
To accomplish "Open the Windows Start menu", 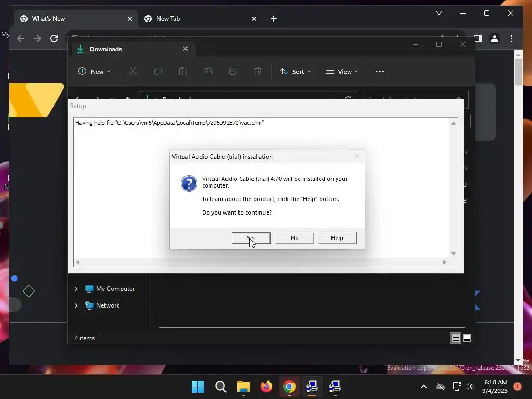I will pos(197,387).
